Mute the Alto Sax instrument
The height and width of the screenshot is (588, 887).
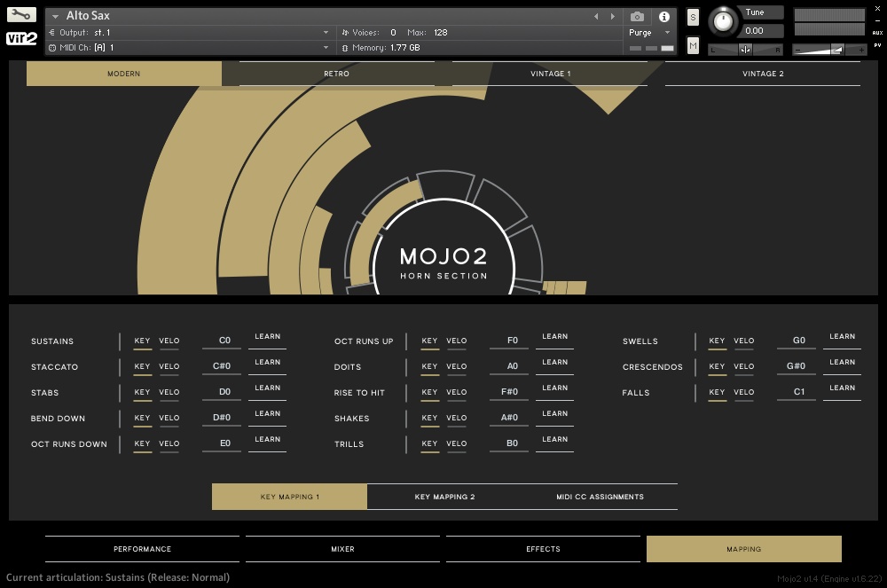(x=693, y=45)
